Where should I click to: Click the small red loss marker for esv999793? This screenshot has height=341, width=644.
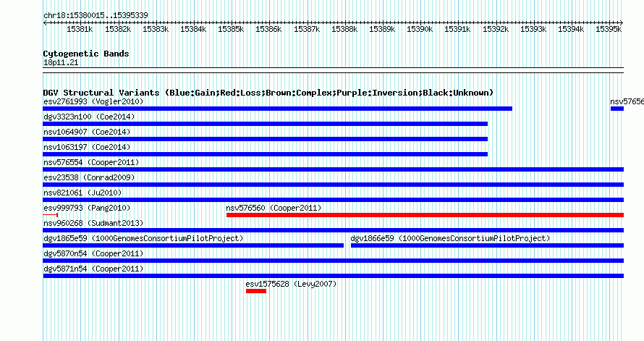[x=51, y=215]
